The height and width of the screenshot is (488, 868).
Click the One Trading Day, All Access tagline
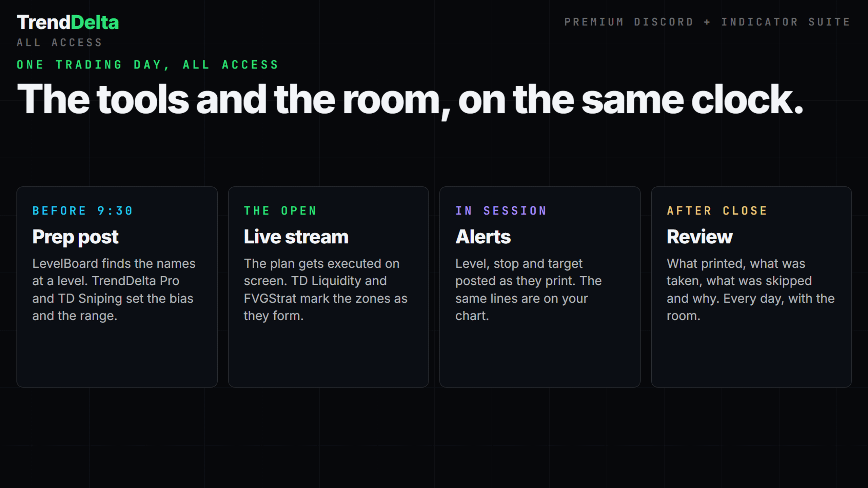(x=148, y=65)
